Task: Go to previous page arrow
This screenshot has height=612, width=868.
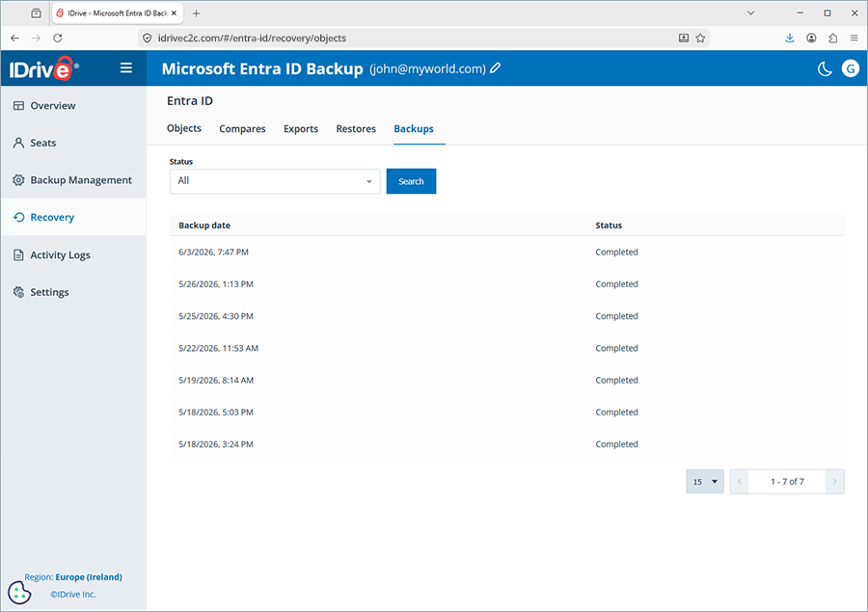Action: click(x=740, y=482)
